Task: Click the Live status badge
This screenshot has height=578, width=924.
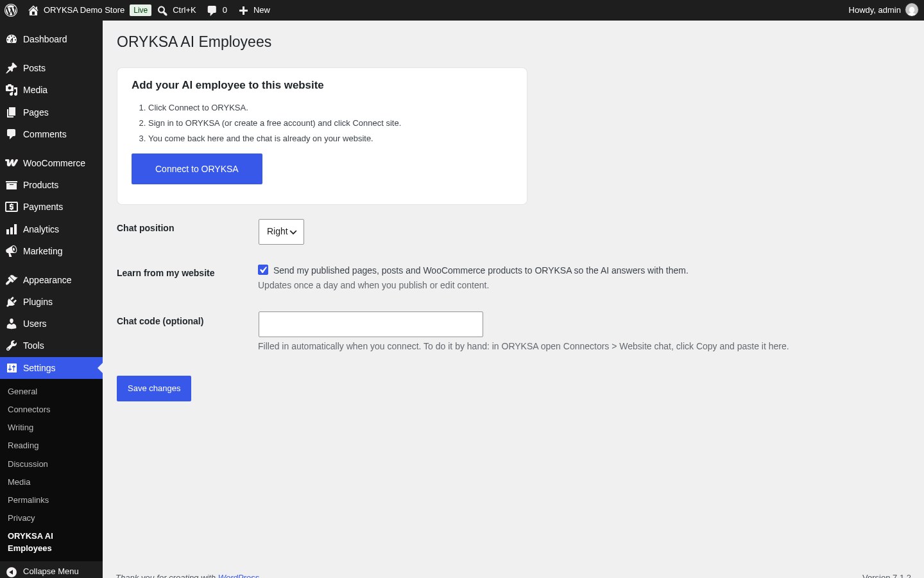Action: pyautogui.click(x=141, y=10)
